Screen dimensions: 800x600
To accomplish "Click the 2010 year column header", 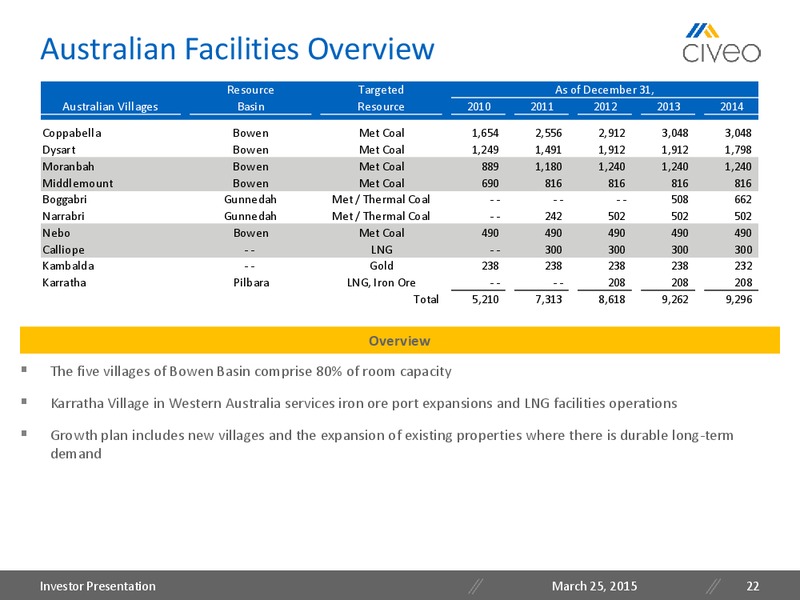I will pos(479,106).
